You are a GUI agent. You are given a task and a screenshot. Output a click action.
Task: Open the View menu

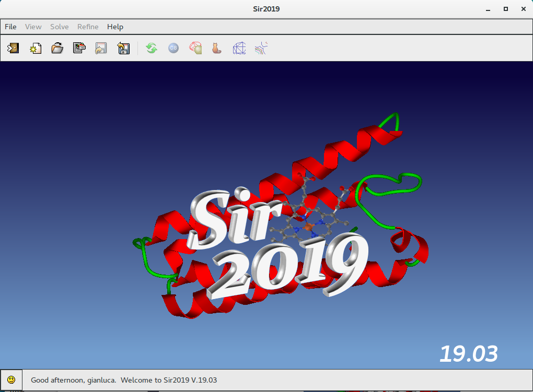(33, 27)
